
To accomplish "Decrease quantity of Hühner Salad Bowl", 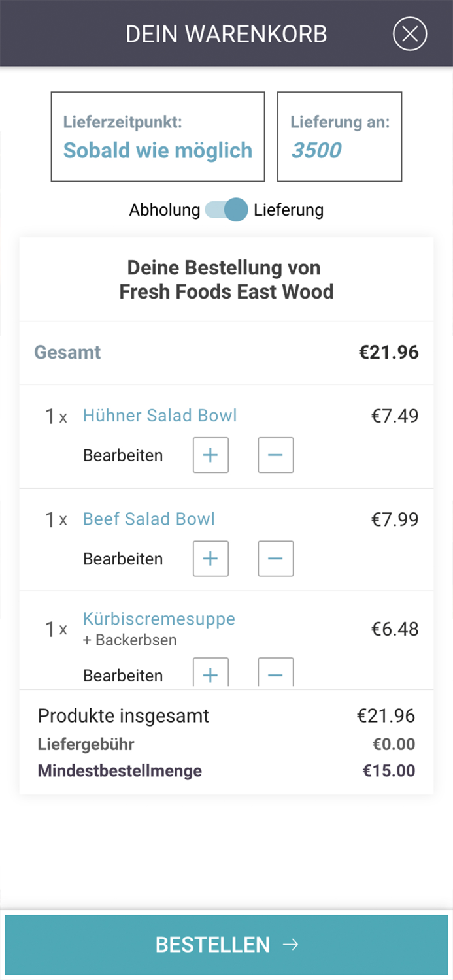I will click(x=275, y=455).
